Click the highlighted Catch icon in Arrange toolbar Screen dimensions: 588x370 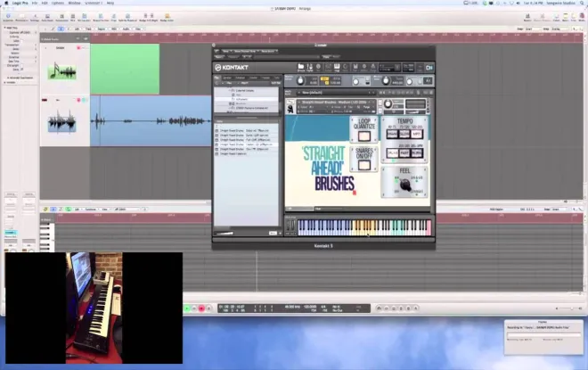61,29
